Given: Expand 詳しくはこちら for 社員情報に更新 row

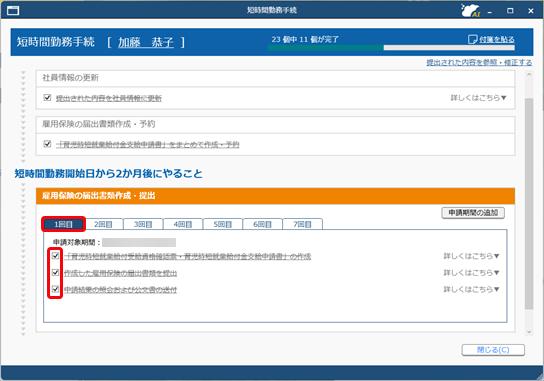Looking at the screenshot, I should pyautogui.click(x=478, y=98).
